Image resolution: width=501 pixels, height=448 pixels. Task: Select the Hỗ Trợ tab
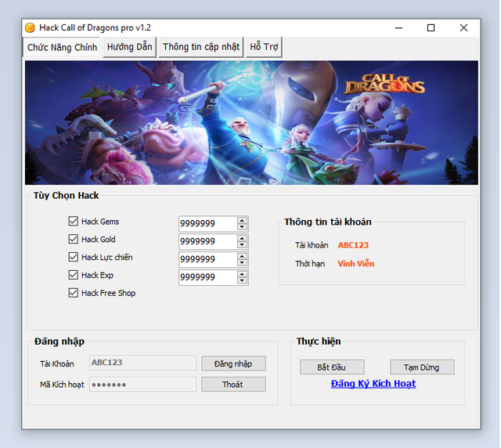coord(264,47)
